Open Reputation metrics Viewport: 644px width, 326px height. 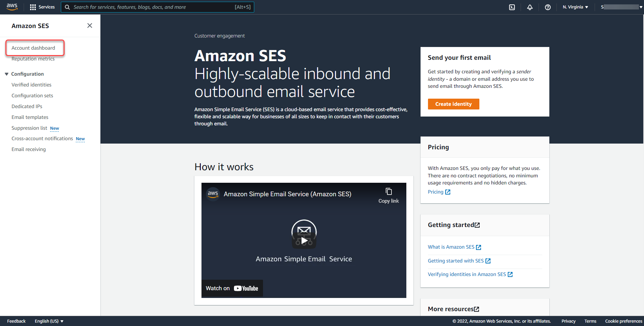tap(33, 59)
